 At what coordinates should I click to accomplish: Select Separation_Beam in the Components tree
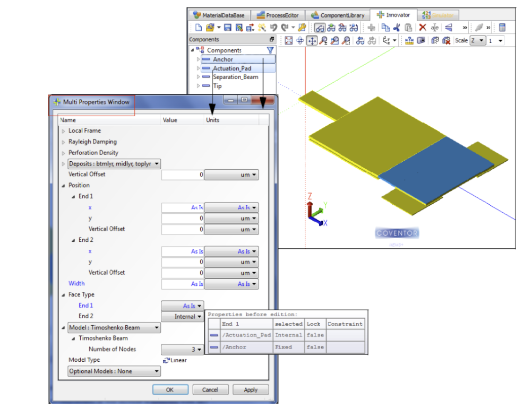point(235,77)
